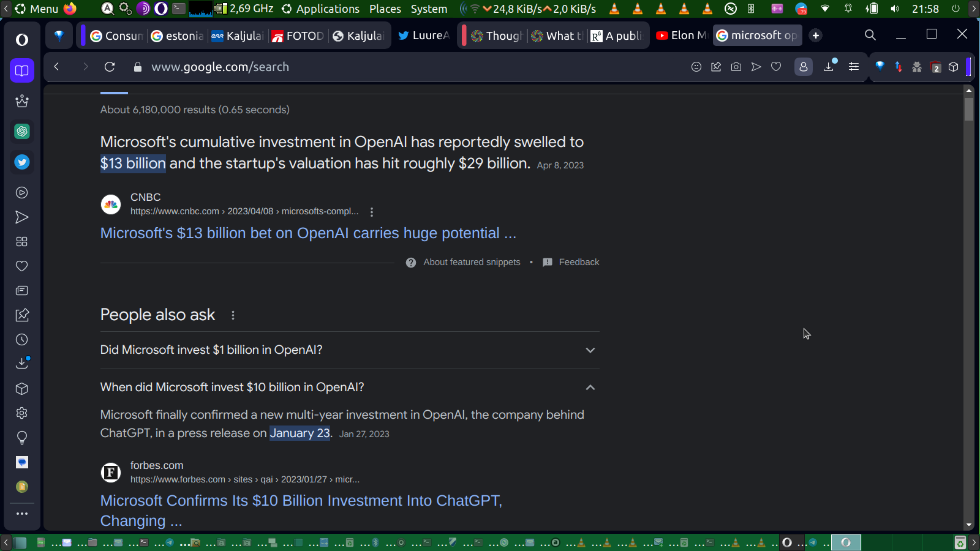Viewport: 980px width, 551px height.
Task: Open Forbes "Microsoft Confirms Its $10 Billion Investment" link
Action: click(301, 511)
